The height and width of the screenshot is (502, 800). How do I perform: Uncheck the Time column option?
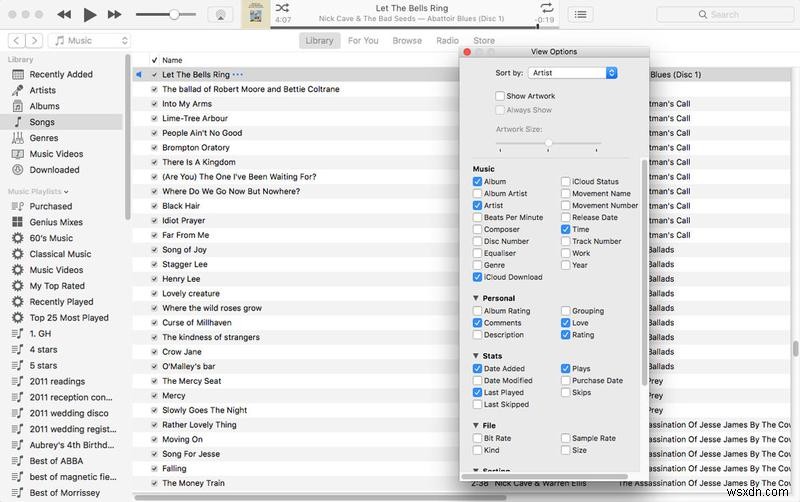click(565, 229)
